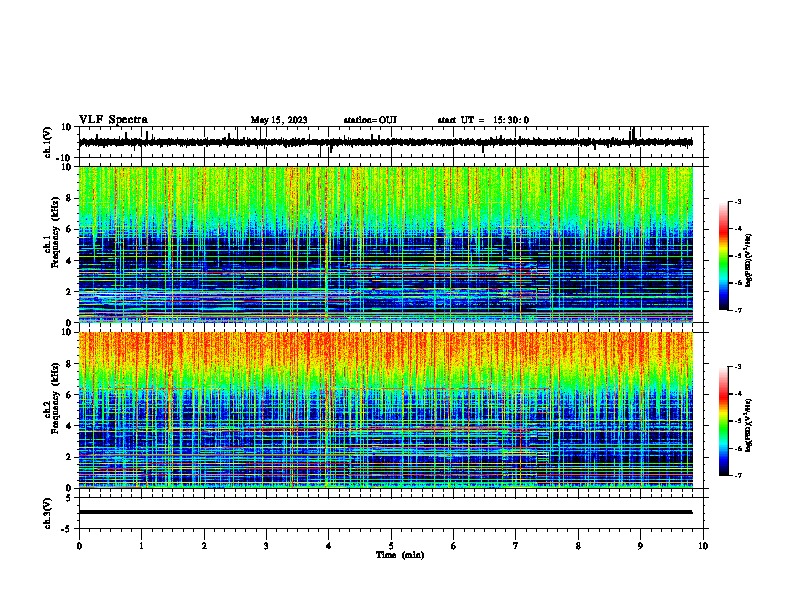Click time axis tick label "8"
Viewport: 792px width, 612px height.
pyautogui.click(x=578, y=546)
